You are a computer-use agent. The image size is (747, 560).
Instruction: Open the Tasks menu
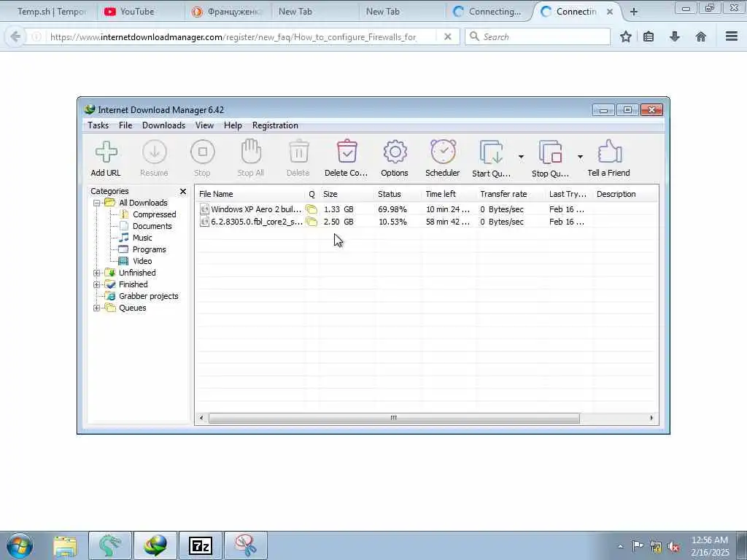tap(98, 125)
